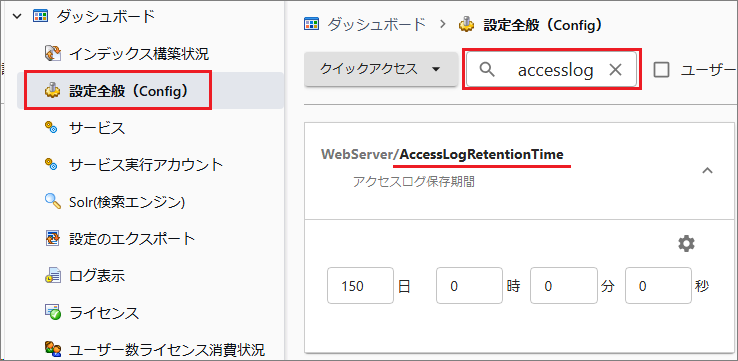Click the 秒 seconds input field

[658, 286]
